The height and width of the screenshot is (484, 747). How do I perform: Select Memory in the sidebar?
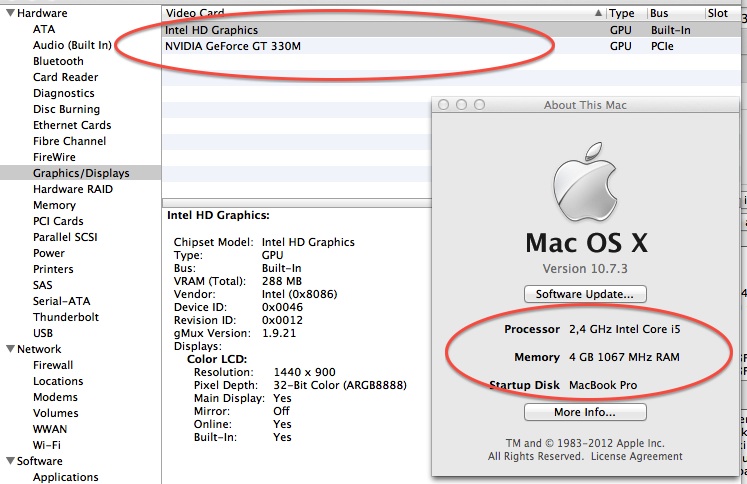[x=54, y=205]
